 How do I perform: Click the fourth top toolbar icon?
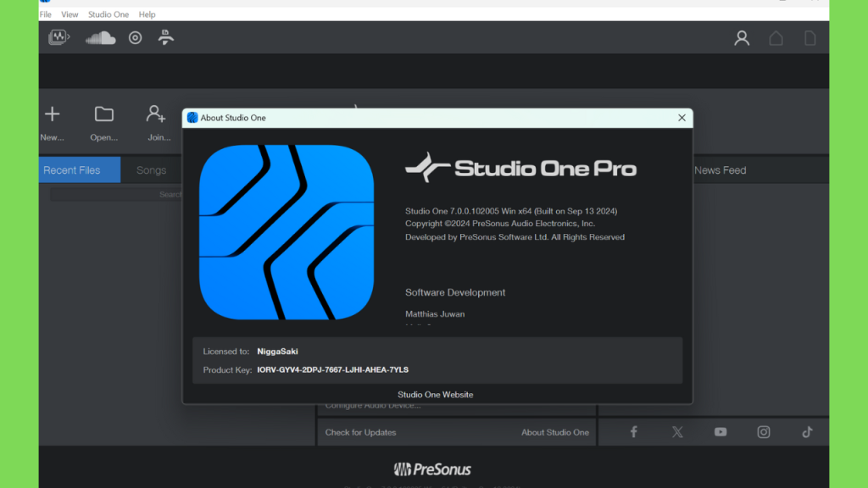pyautogui.click(x=165, y=37)
